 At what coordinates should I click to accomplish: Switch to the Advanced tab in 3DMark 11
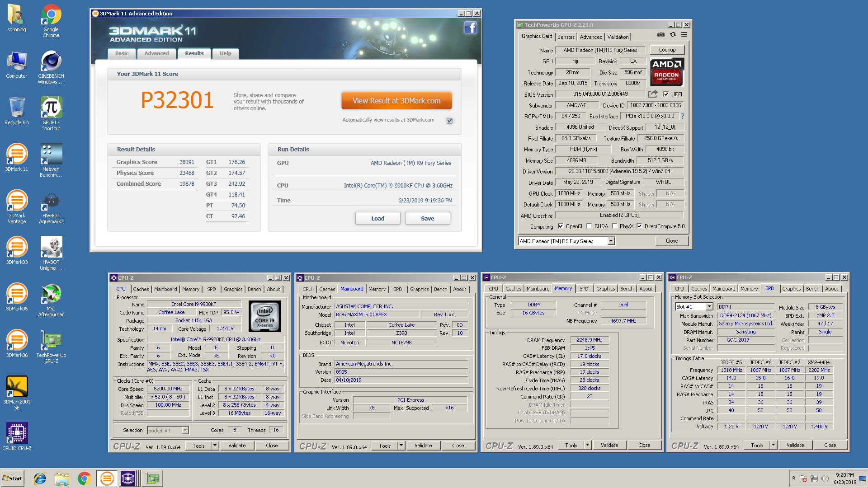[x=156, y=53]
